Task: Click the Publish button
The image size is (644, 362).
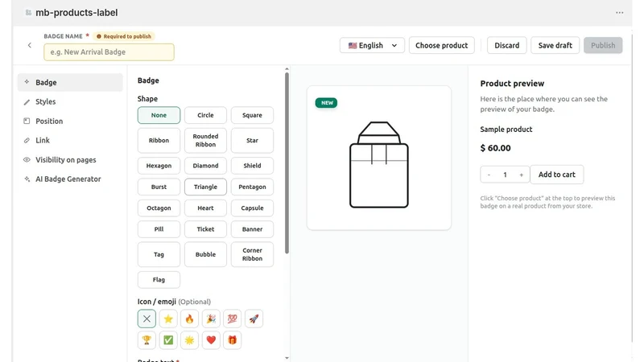Action: 603,45
